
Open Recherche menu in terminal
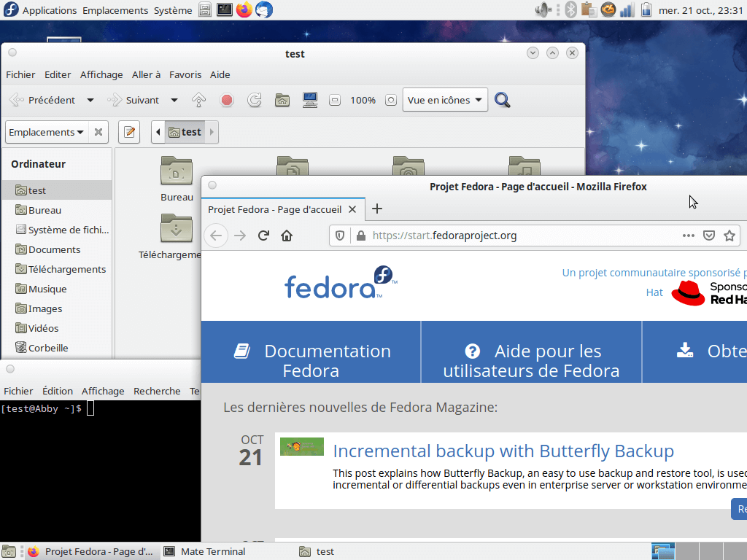(x=157, y=391)
